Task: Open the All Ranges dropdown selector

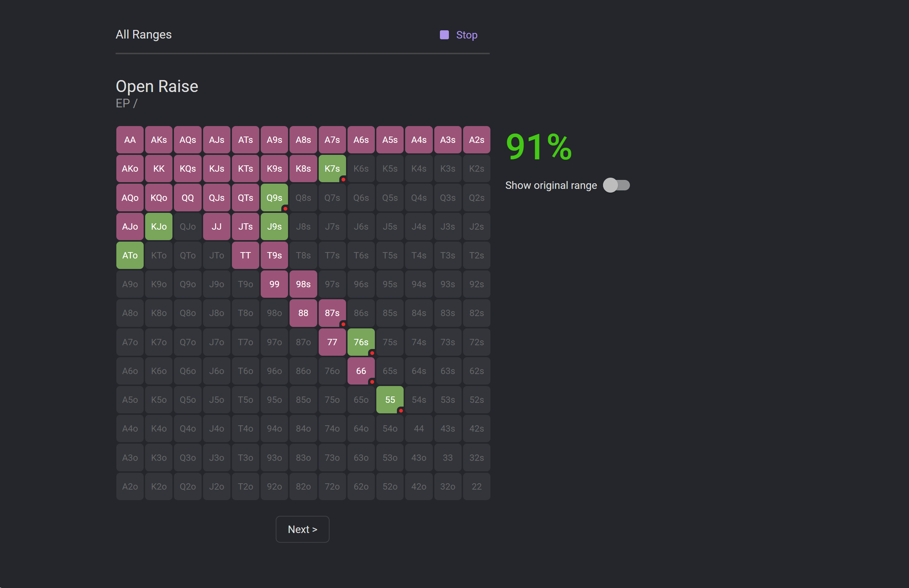Action: point(144,34)
